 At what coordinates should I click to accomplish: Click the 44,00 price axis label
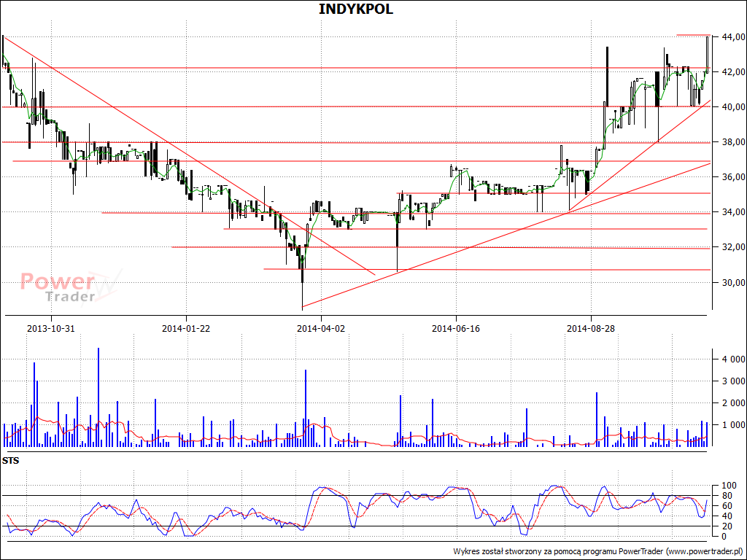click(733, 36)
